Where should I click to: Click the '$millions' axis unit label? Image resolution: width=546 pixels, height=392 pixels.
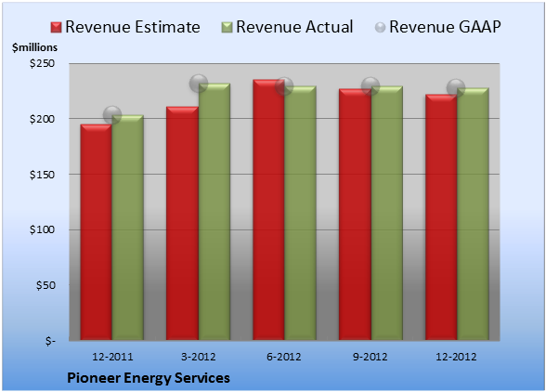point(35,47)
